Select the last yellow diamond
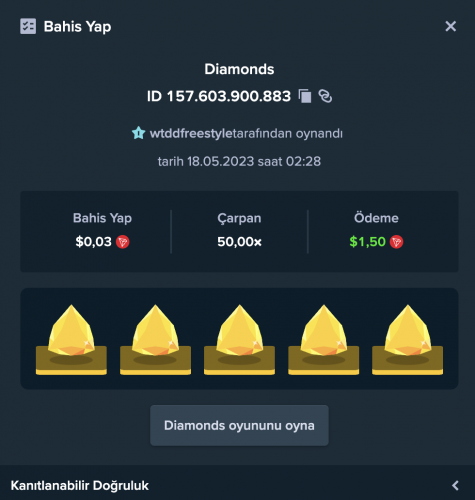 407,339
